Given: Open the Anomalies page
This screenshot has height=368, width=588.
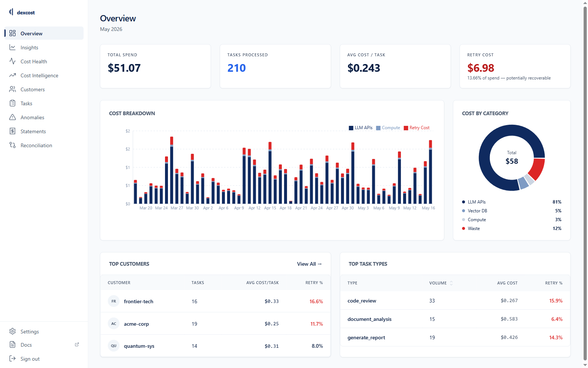Looking at the screenshot, I should [44, 117].
